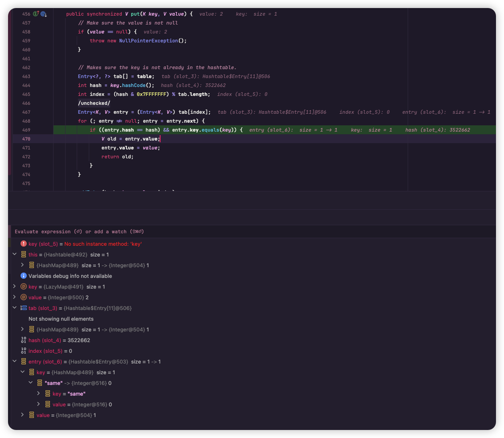Click the put method name on line 456
Image resolution: width=504 pixels, height=438 pixels.
(135, 14)
